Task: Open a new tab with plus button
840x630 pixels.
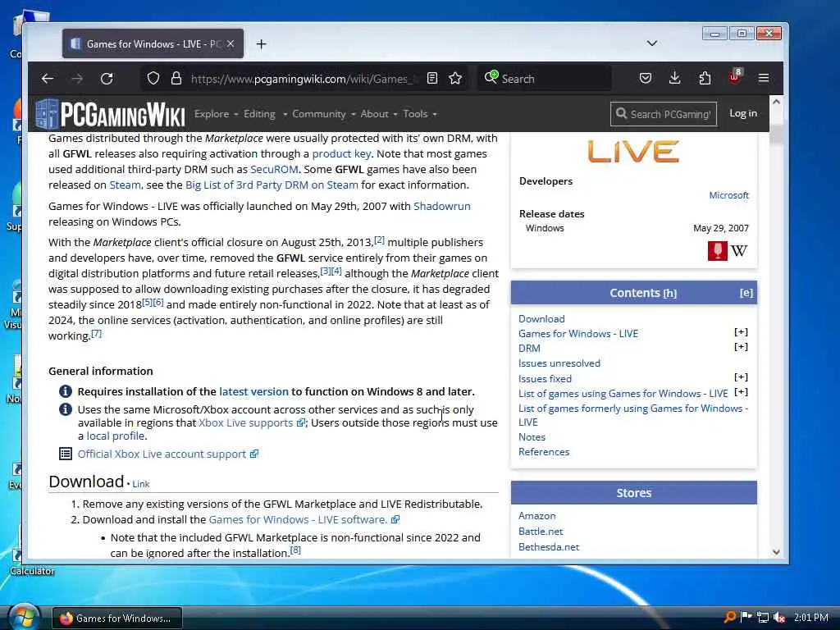Action: pos(261,44)
